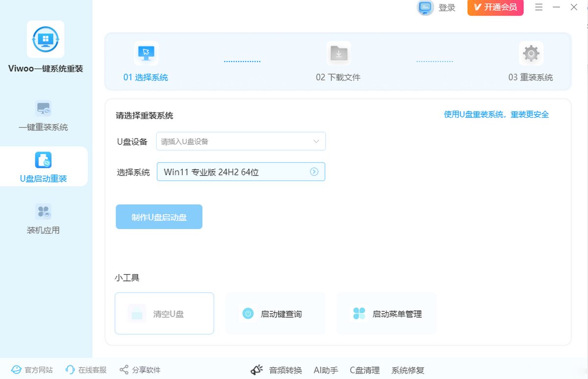
Task: Click the 请选择重装系统 heading
Action: coord(145,116)
